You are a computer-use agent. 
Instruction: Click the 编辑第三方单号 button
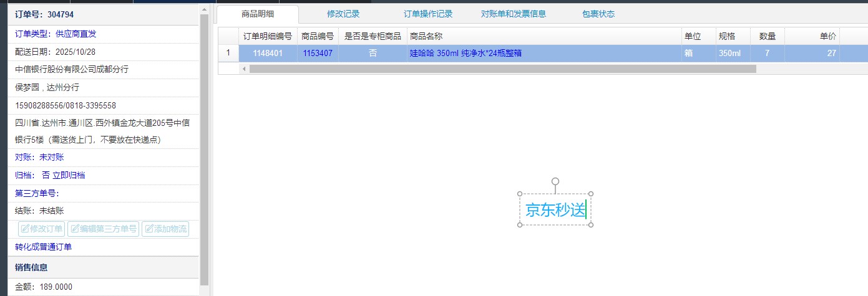103,229
